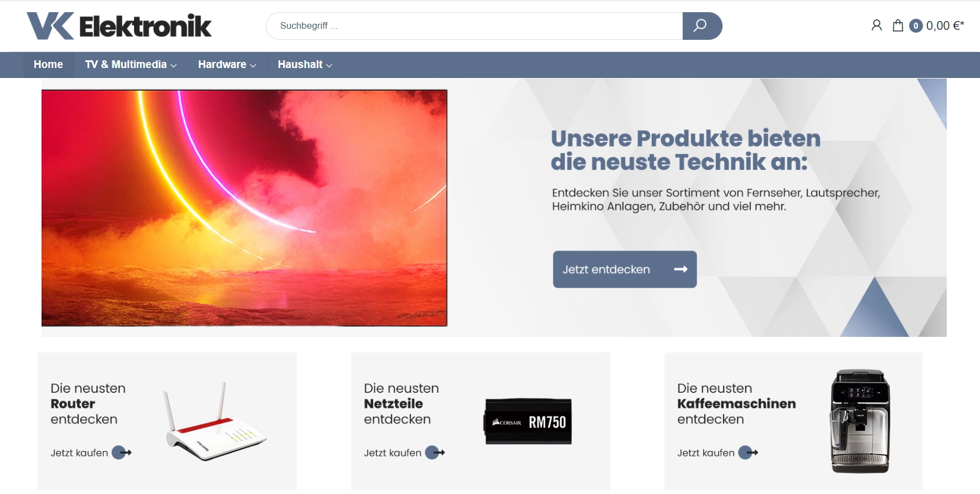Viewport: 980px width, 494px height.
Task: Click the magnifying glass search icon
Action: (701, 25)
